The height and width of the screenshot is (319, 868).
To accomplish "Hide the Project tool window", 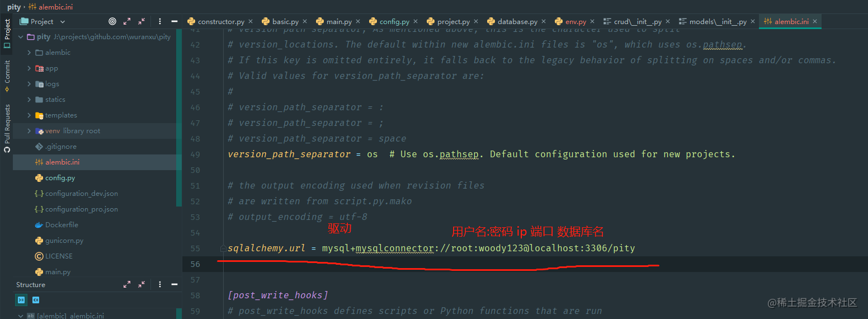I will (x=174, y=21).
